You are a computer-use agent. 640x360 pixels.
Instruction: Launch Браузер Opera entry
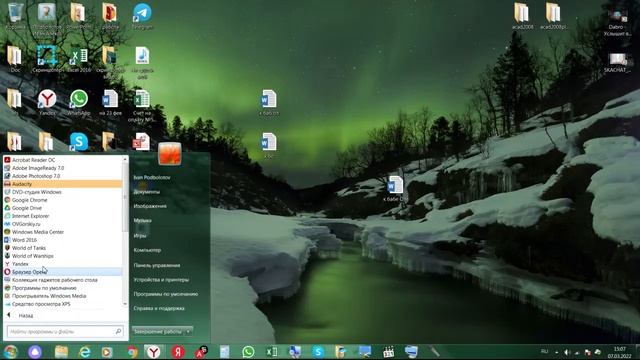pyautogui.click(x=63, y=272)
